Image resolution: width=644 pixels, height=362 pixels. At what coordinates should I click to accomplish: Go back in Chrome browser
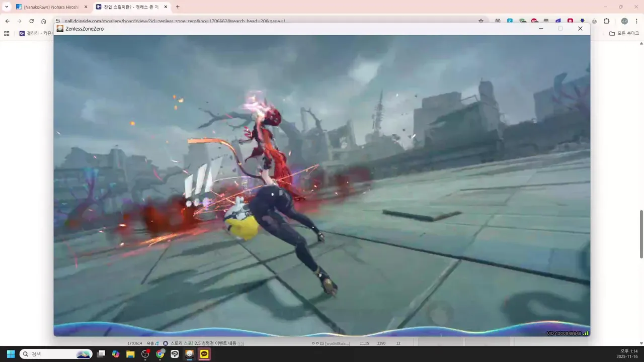coord(7,21)
